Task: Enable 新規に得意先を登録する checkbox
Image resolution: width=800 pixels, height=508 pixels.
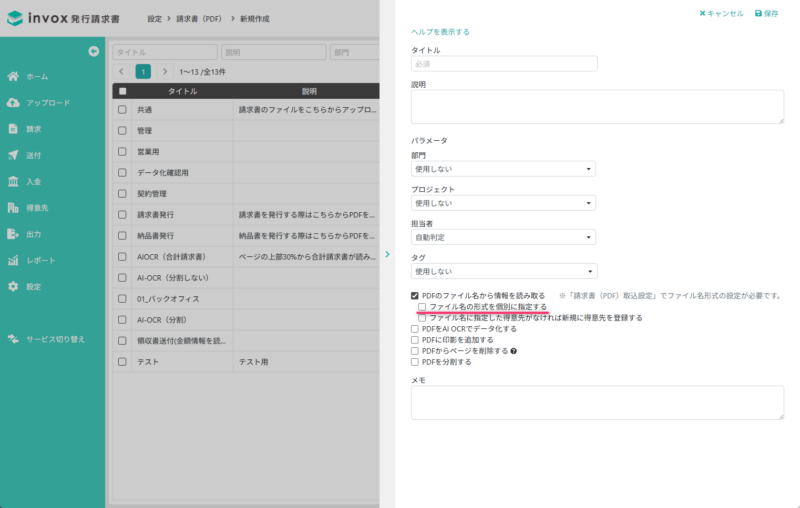Action: 422,318
